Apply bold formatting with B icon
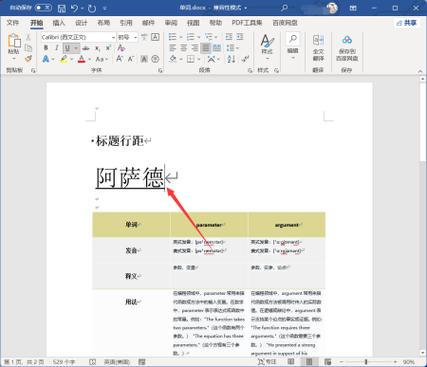This screenshot has width=427, height=367. pos(46,48)
